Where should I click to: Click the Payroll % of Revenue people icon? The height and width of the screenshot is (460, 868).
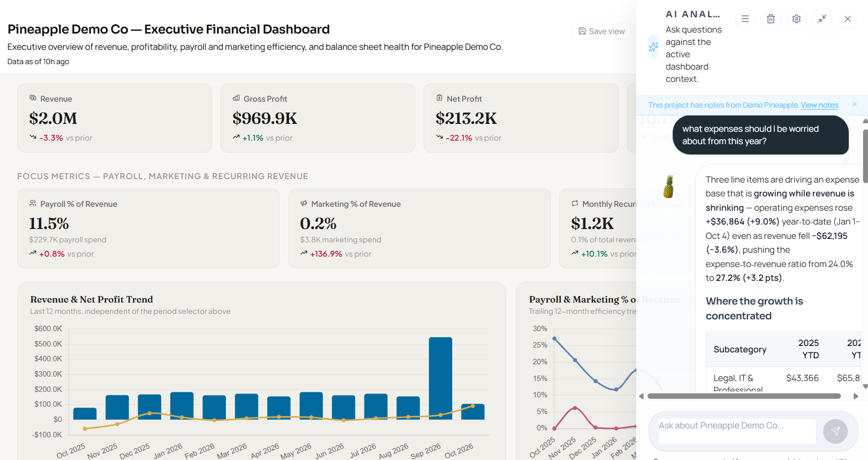tap(33, 203)
